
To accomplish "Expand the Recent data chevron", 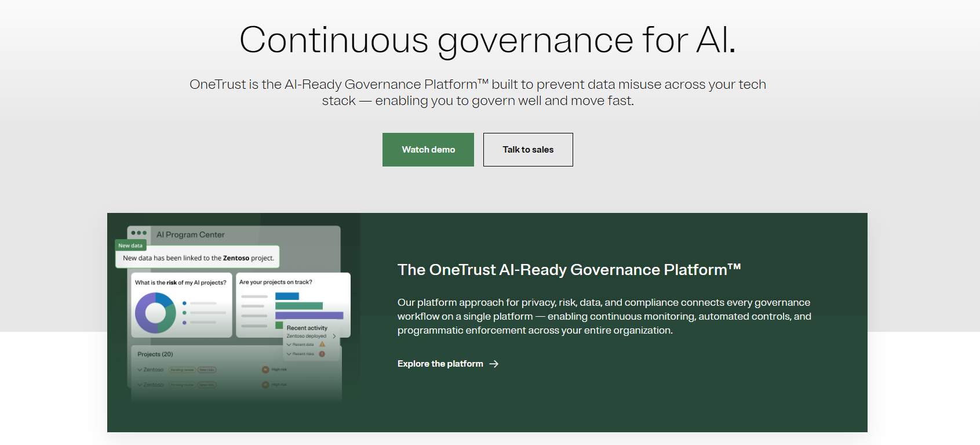I will click(x=289, y=345).
